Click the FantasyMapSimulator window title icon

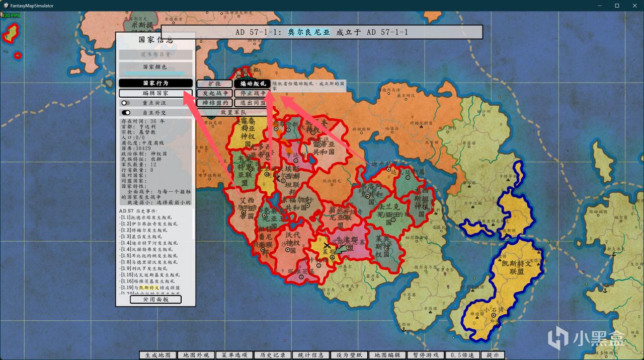[x=5, y=6]
